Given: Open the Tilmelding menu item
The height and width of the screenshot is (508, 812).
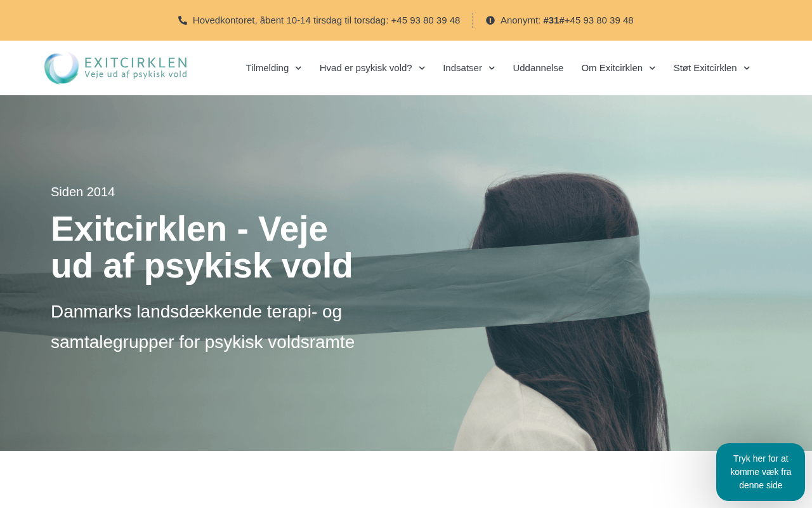Looking at the screenshot, I should [x=267, y=68].
